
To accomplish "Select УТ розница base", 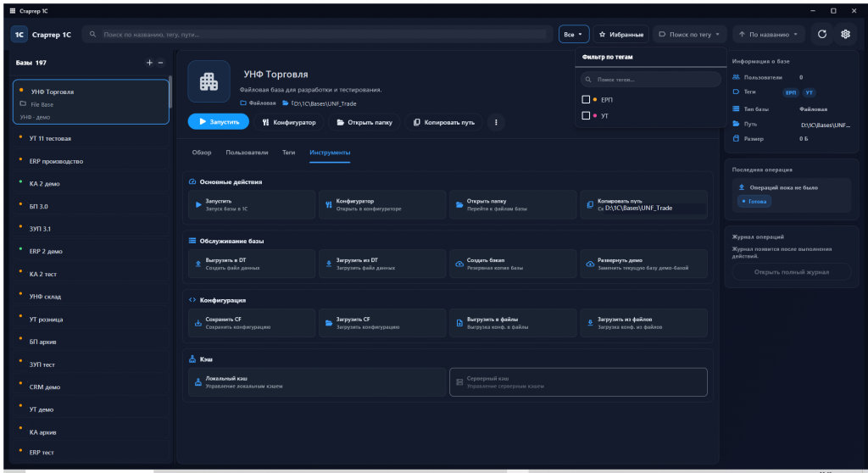I will (92, 320).
